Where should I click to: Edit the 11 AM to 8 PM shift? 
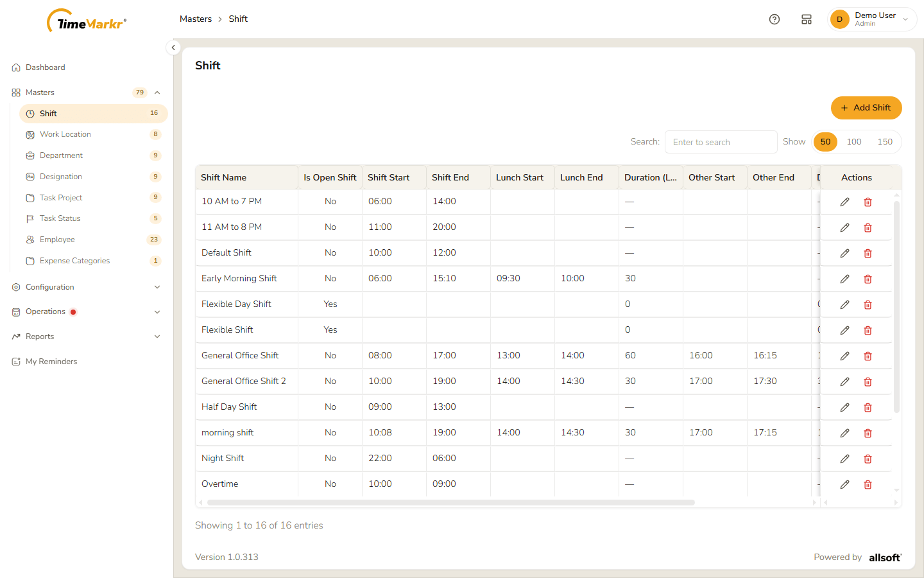pos(844,227)
